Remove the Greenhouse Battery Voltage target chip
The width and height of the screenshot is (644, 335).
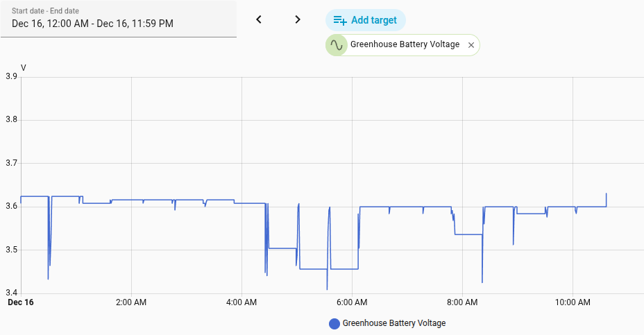[471, 45]
